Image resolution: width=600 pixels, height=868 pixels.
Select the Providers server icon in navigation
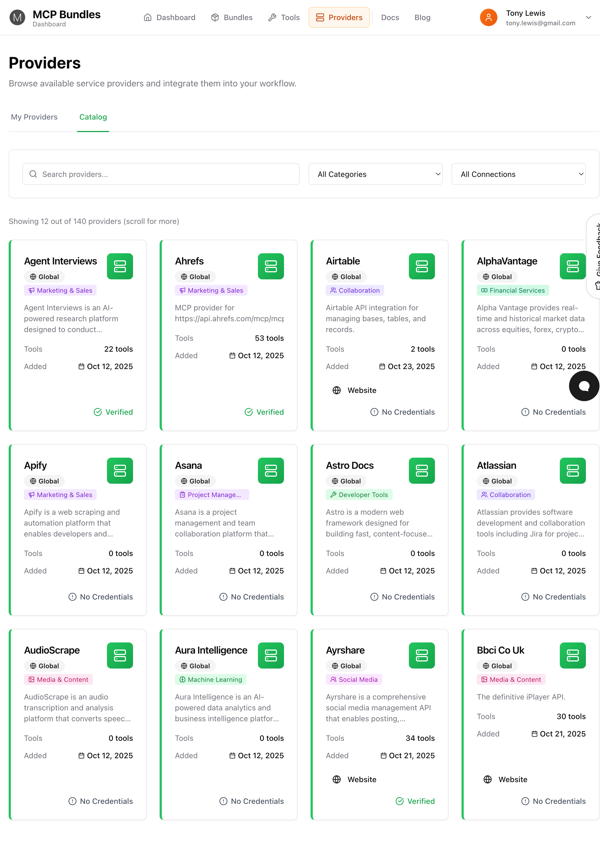point(320,17)
